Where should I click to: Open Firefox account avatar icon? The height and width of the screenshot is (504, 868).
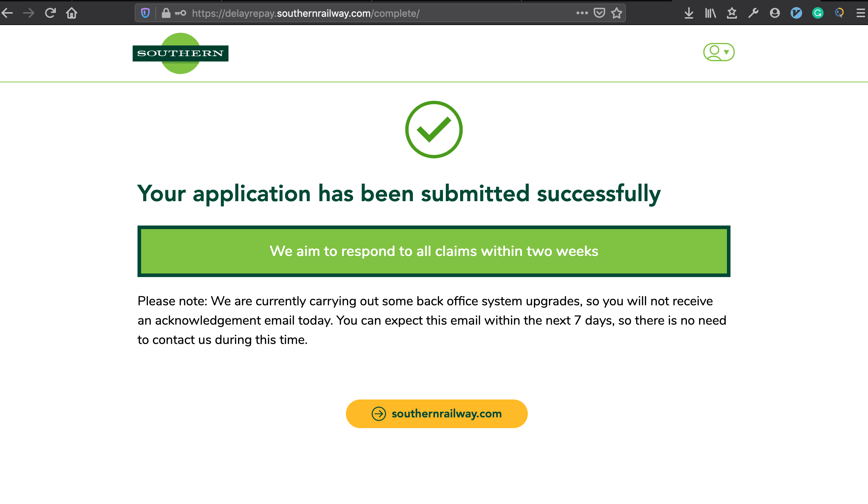pos(775,13)
